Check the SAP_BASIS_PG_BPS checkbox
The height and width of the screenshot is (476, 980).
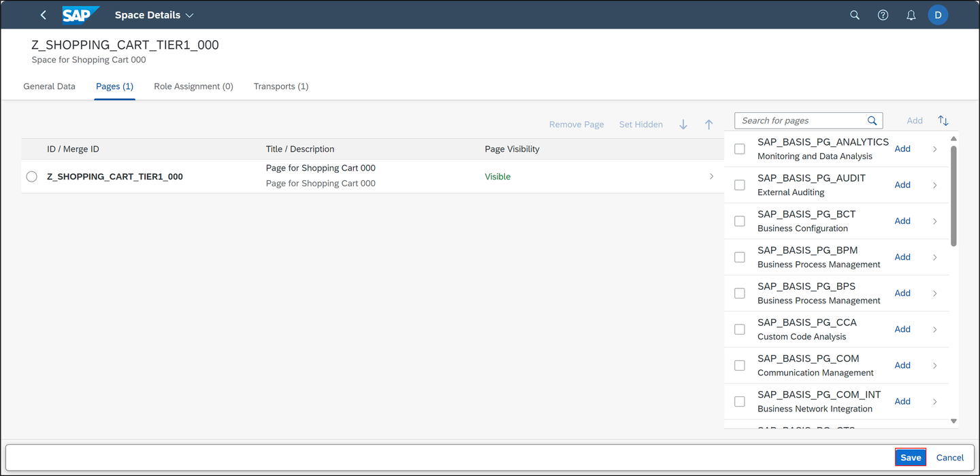pyautogui.click(x=740, y=293)
